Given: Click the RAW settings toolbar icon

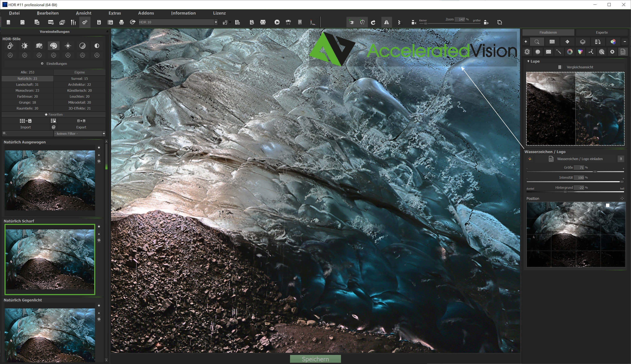Looking at the screenshot, I should pos(51,22).
